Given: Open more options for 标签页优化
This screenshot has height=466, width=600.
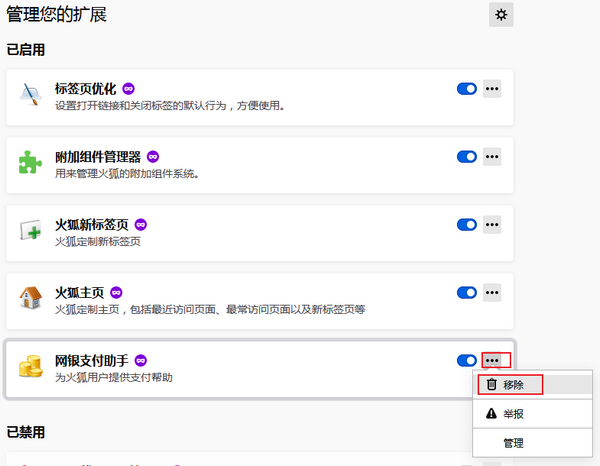Looking at the screenshot, I should [492, 88].
